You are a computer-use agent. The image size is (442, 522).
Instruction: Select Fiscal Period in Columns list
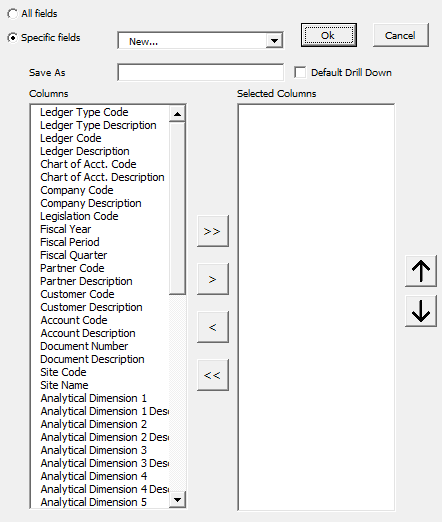coord(99,242)
